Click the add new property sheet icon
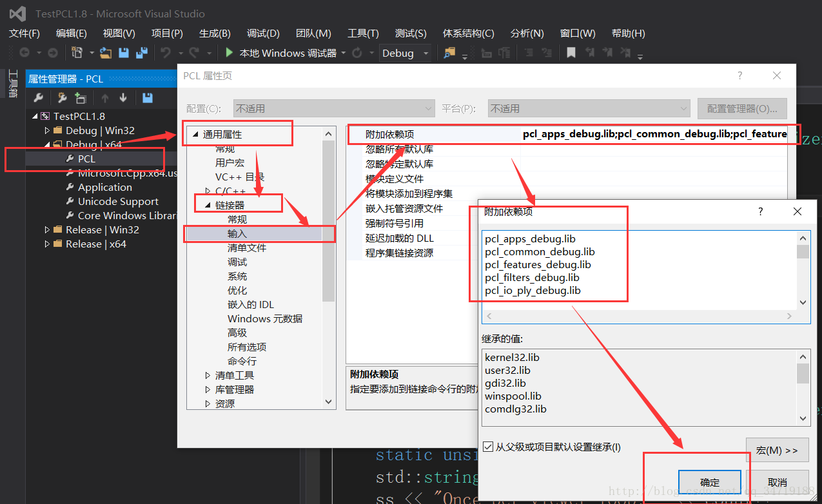The height and width of the screenshot is (504, 822). coord(62,98)
